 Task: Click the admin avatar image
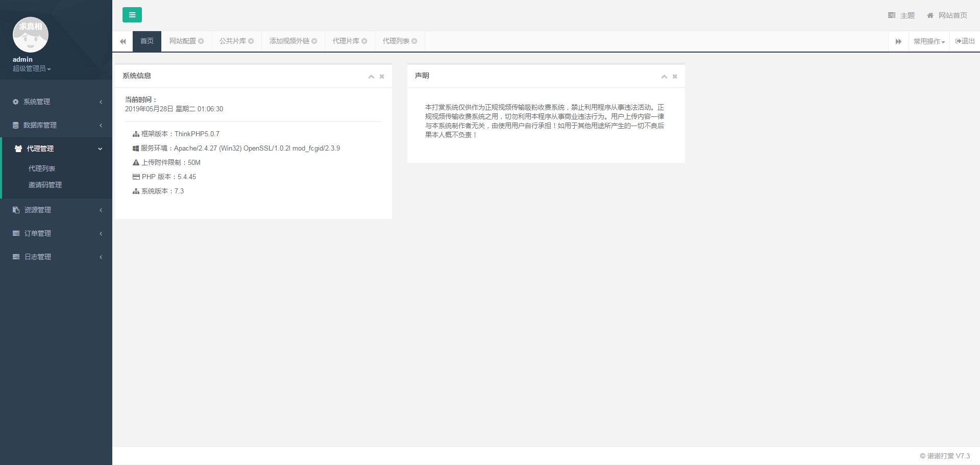(x=31, y=35)
